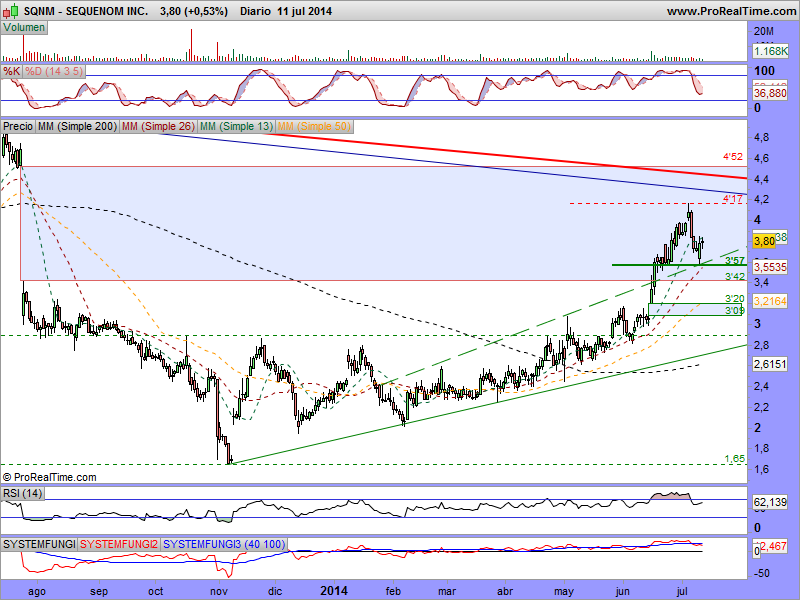Click the SQNM - SEQUENOM INC. title
Screen dimensions: 800x600
pos(86,11)
